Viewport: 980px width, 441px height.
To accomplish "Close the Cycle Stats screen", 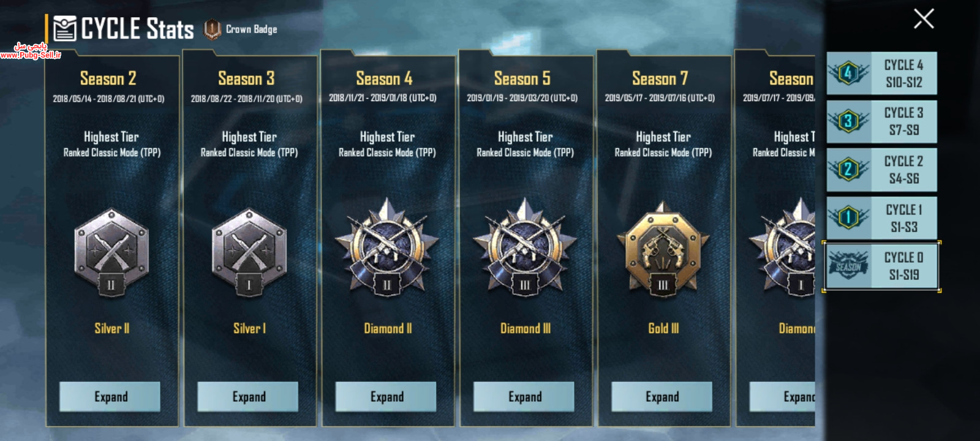I will (924, 19).
